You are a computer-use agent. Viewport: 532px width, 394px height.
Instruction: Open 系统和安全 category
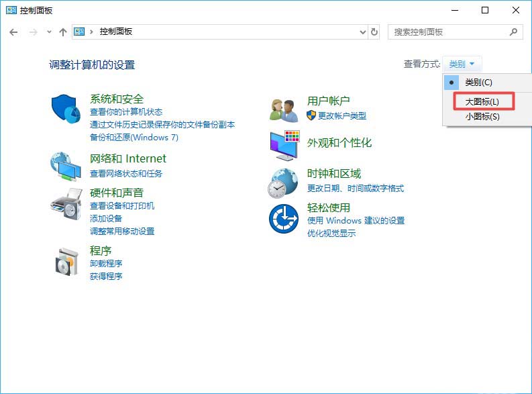(x=117, y=99)
